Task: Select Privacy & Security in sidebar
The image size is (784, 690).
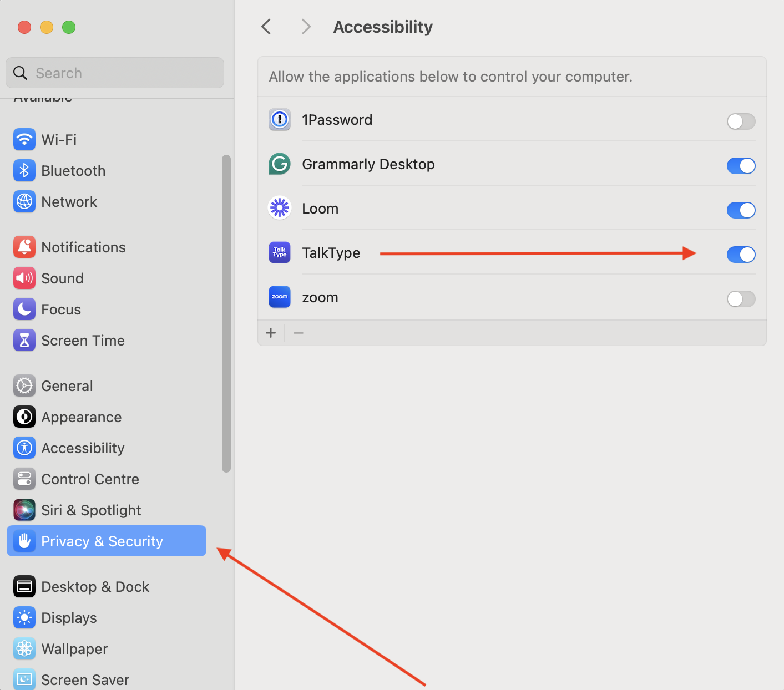Action: 107,541
